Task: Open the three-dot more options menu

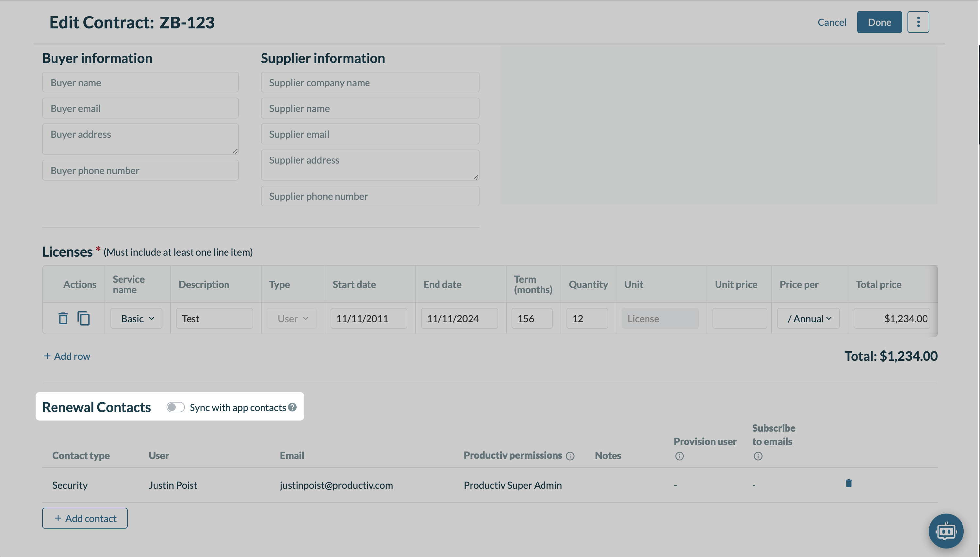Action: pyautogui.click(x=918, y=22)
